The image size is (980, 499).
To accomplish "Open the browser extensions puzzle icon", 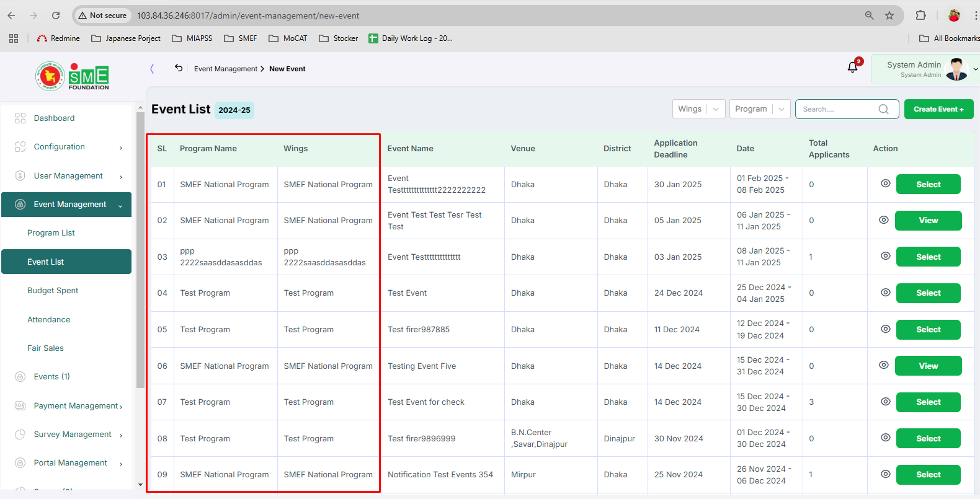I will click(921, 15).
